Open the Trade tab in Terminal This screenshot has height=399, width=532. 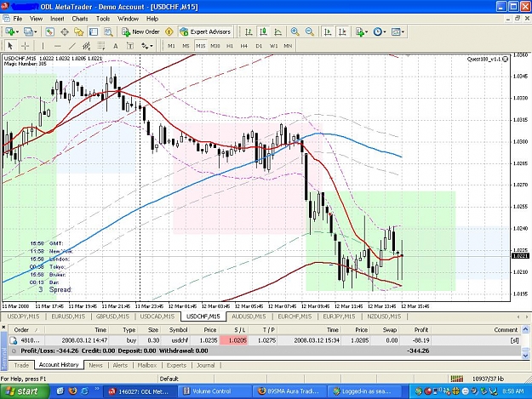(21, 365)
